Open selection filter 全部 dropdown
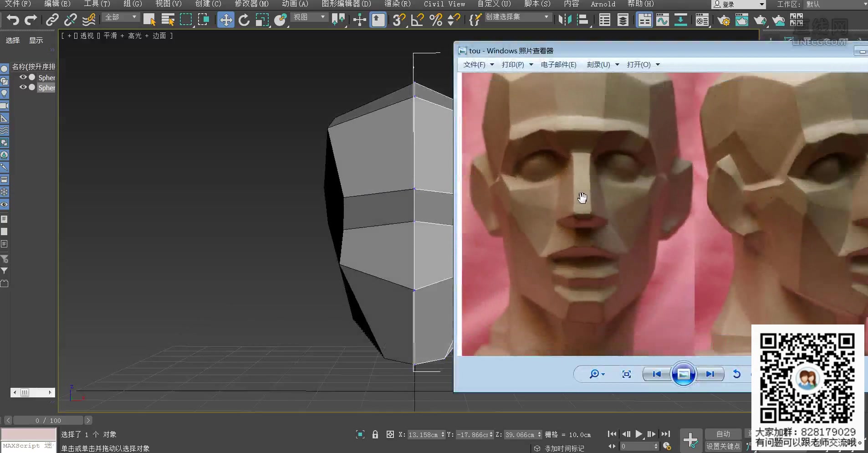Viewport: 868px width, 453px height. pyautogui.click(x=120, y=17)
